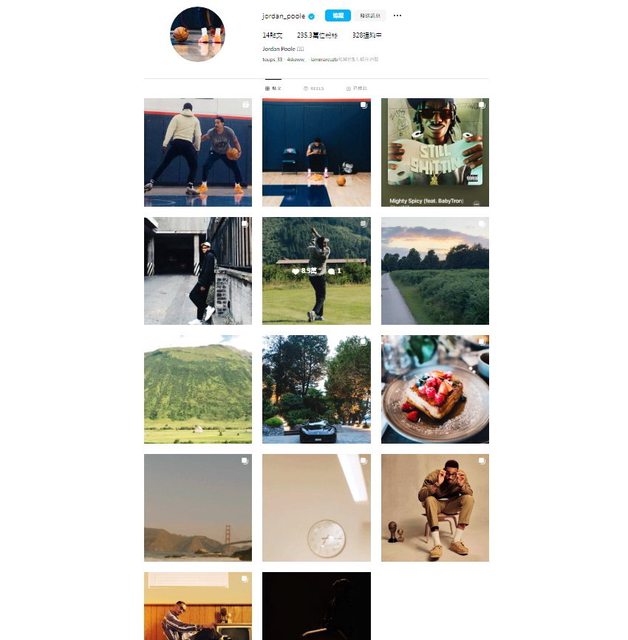Open the black sports car photo

point(316,389)
